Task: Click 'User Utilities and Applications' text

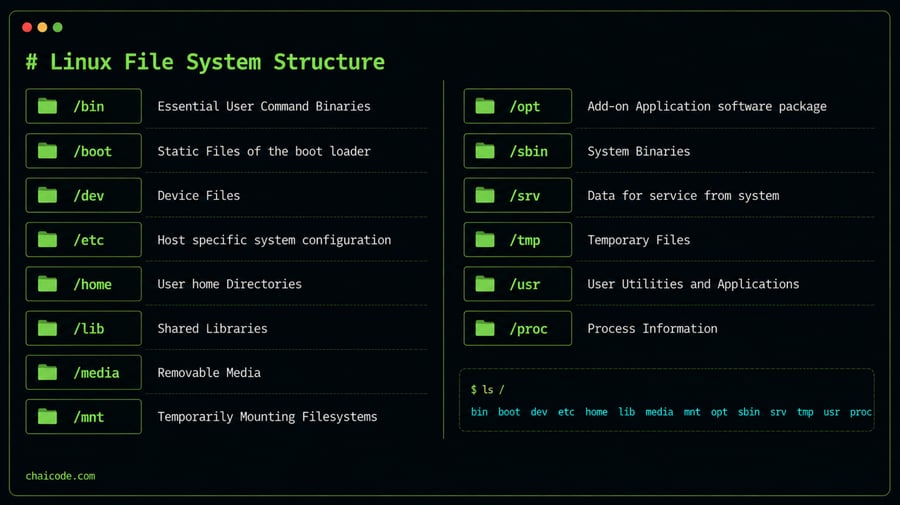Action: (x=693, y=283)
